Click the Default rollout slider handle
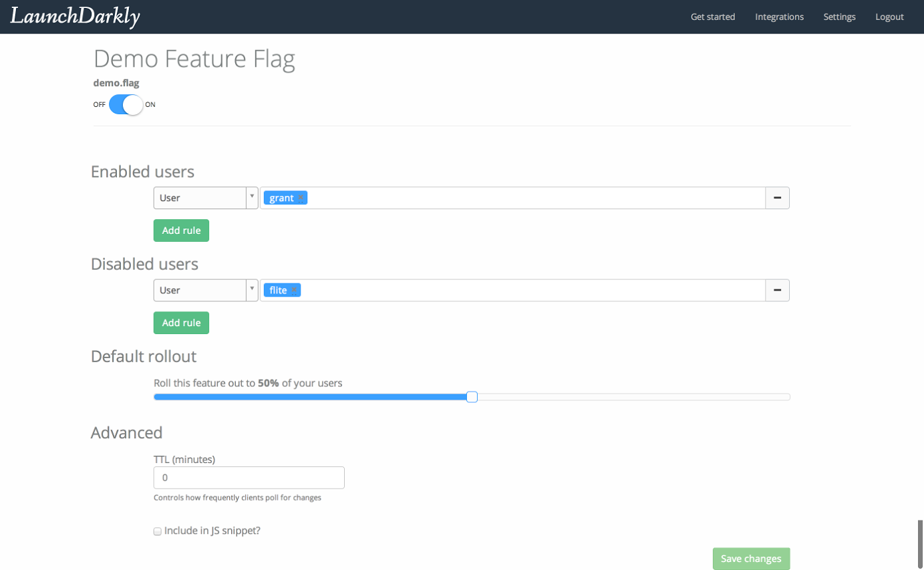The image size is (924, 570). click(472, 397)
